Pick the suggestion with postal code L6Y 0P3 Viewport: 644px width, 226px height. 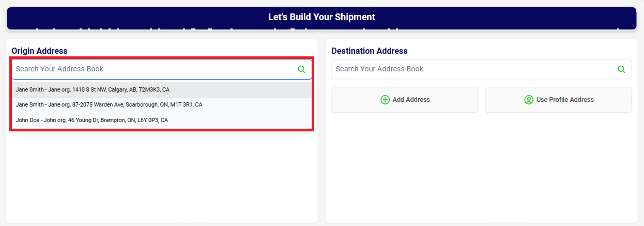162,120
